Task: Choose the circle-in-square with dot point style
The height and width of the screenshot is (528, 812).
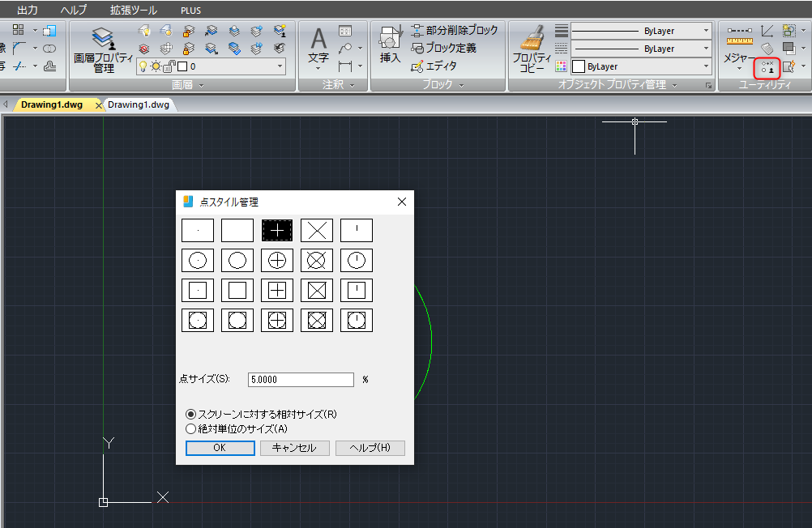Action: (x=198, y=321)
